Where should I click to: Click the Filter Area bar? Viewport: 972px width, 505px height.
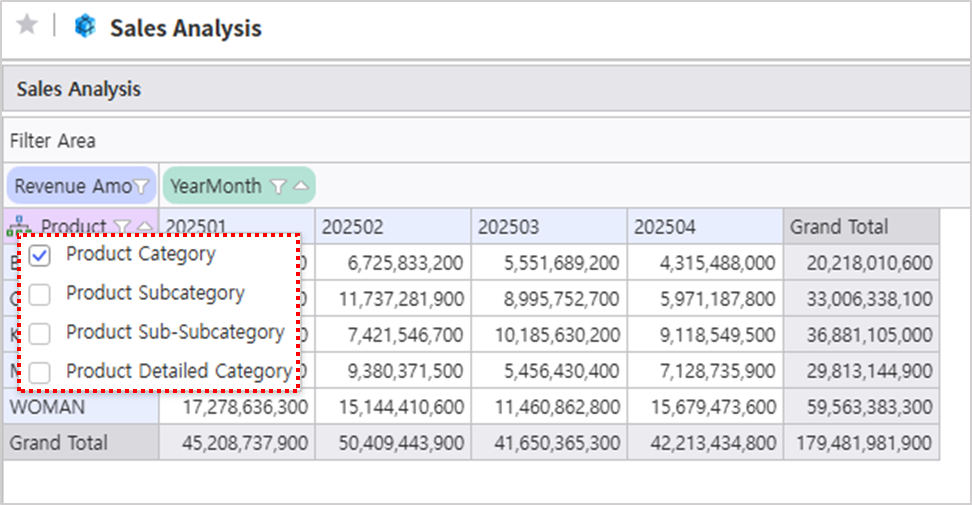[486, 141]
